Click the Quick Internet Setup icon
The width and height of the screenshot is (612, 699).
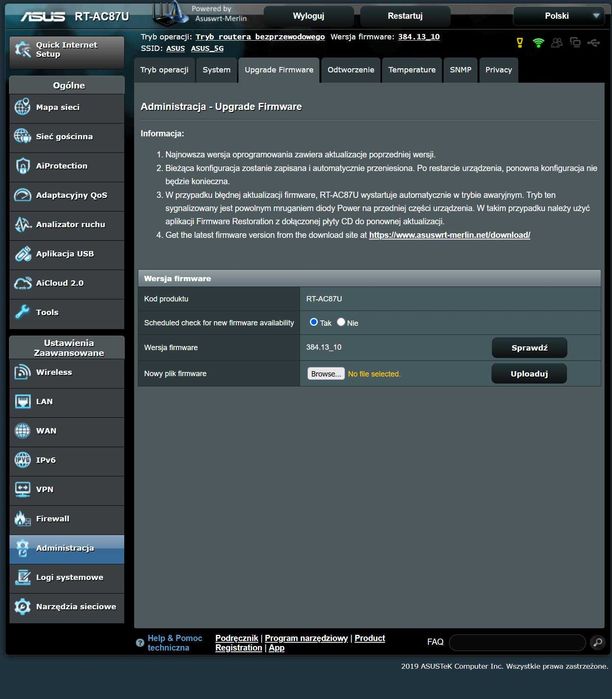click(x=22, y=49)
